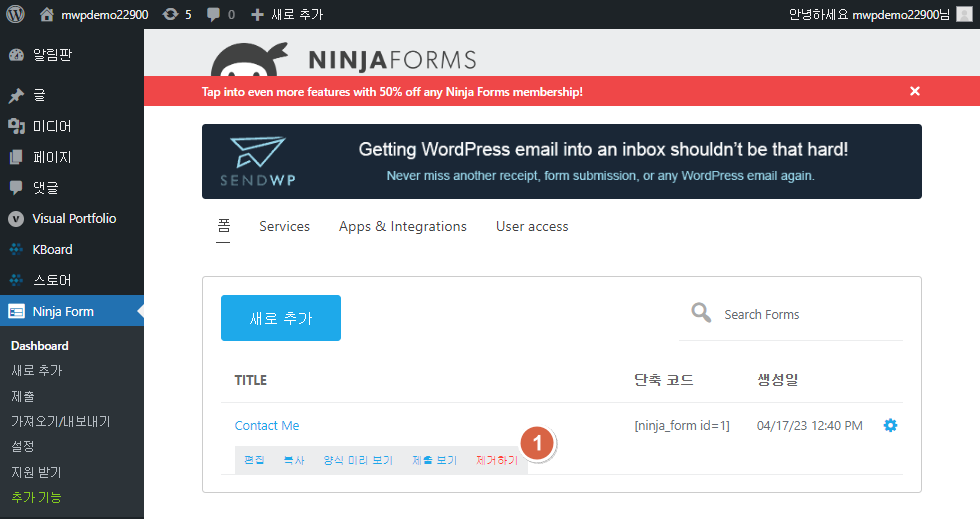Open the 새로 추가 admin bar menu

click(287, 14)
